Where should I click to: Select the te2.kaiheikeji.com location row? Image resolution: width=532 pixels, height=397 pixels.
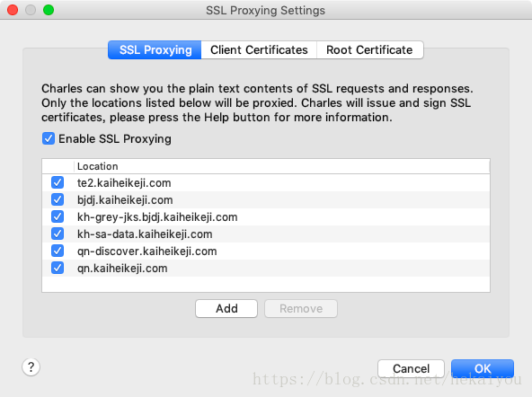coord(266,182)
